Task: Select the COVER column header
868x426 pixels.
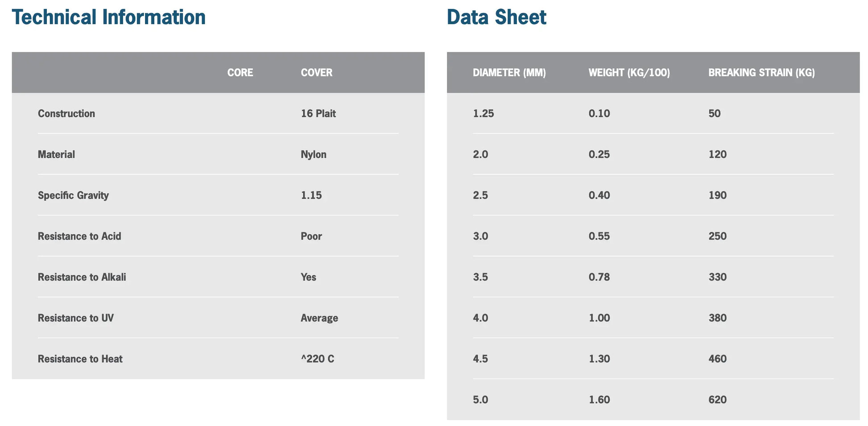Action: click(x=316, y=73)
